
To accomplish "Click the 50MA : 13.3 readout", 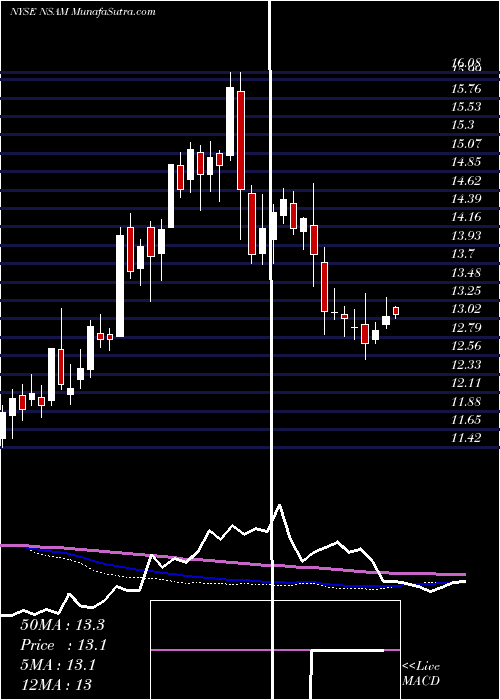I will [62, 625].
